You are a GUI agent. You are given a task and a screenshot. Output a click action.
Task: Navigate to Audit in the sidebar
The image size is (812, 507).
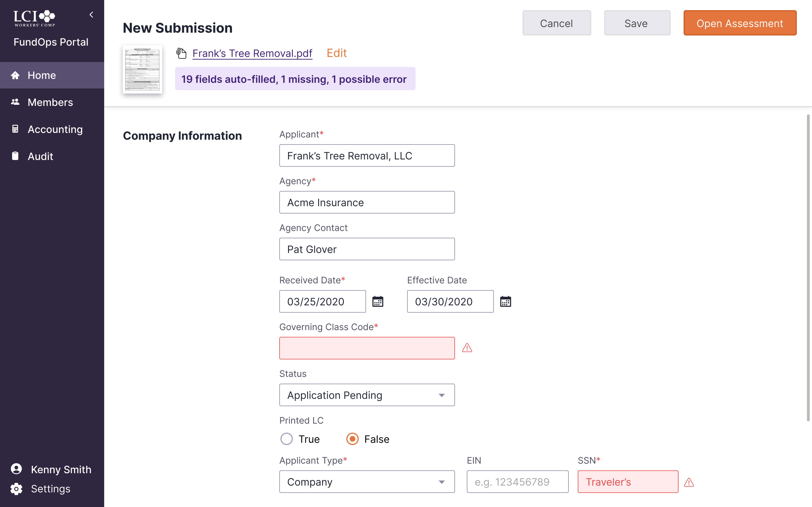pyautogui.click(x=40, y=156)
